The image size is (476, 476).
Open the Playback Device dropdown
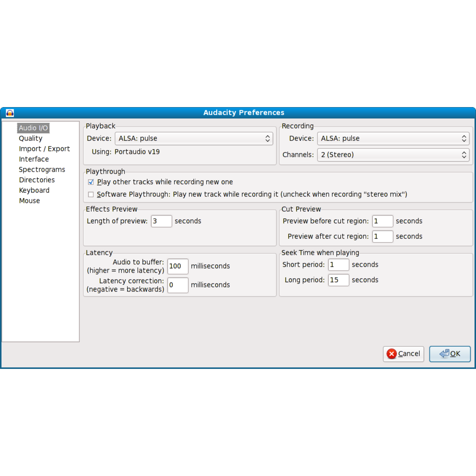coord(194,139)
